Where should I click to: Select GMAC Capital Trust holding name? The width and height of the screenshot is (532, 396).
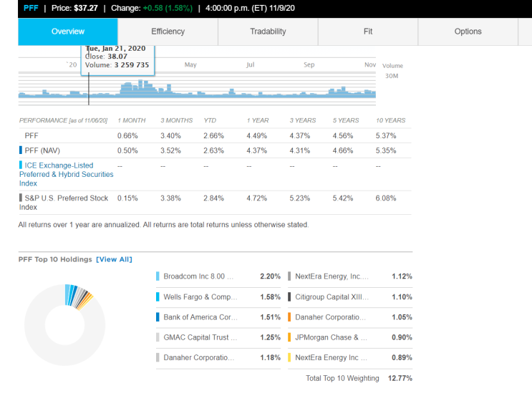200,337
